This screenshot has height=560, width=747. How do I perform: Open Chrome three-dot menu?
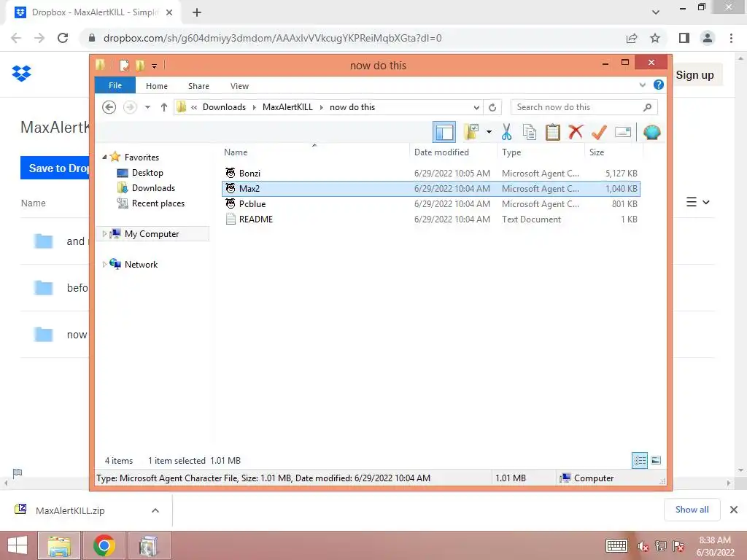(731, 38)
